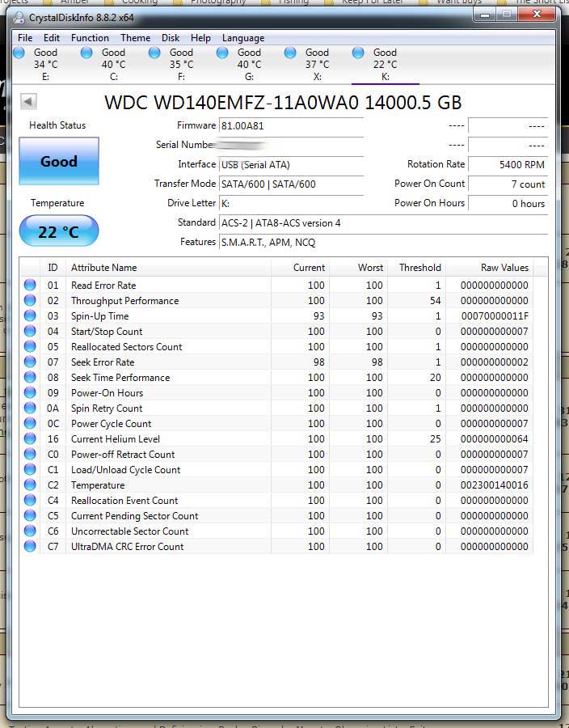Open the Disk menu
The height and width of the screenshot is (728, 569).
(x=171, y=38)
